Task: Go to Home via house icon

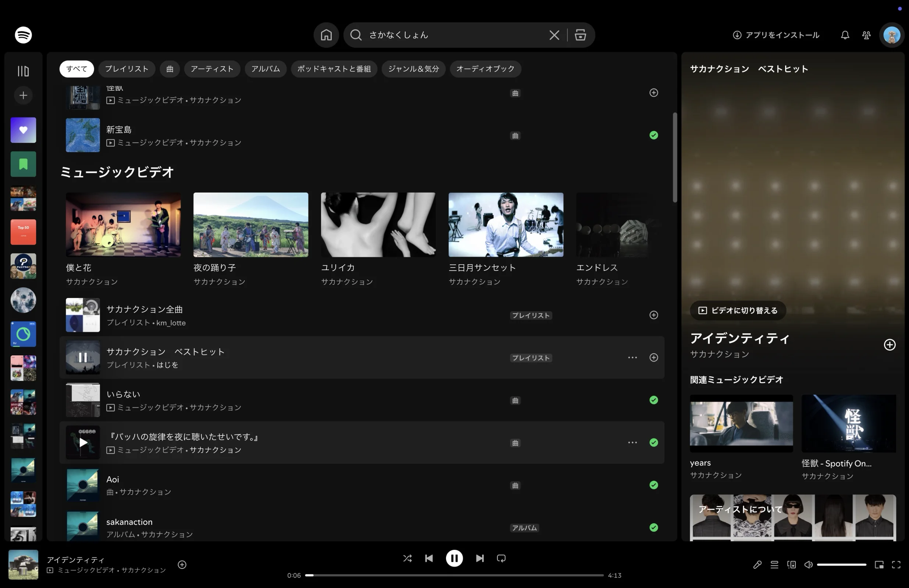Action: coord(326,35)
